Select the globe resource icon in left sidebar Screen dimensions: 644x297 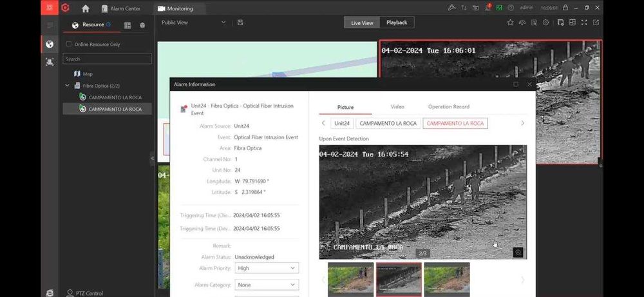(x=50, y=44)
